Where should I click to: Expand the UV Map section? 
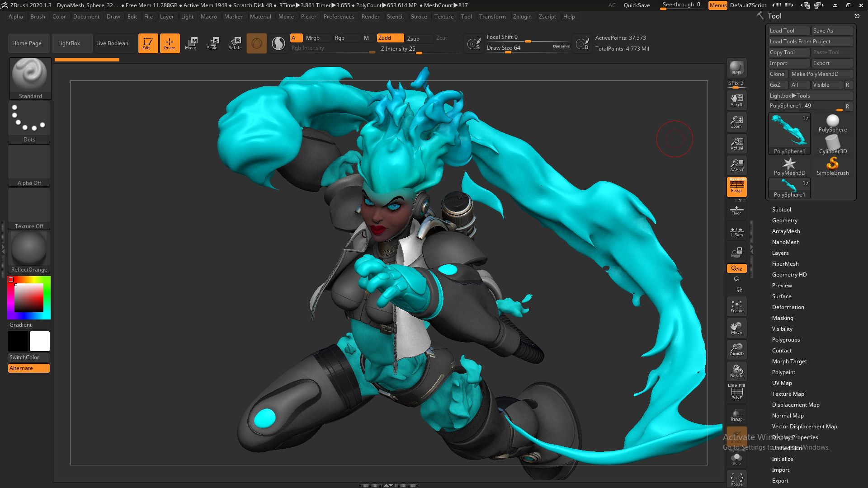(782, 383)
